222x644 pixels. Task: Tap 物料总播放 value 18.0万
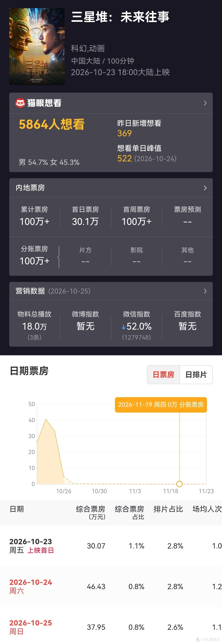tap(35, 326)
